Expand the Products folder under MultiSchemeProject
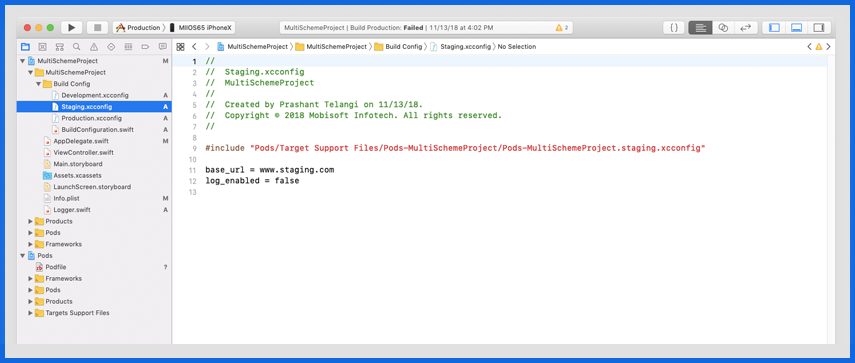The height and width of the screenshot is (363, 855). coord(31,221)
